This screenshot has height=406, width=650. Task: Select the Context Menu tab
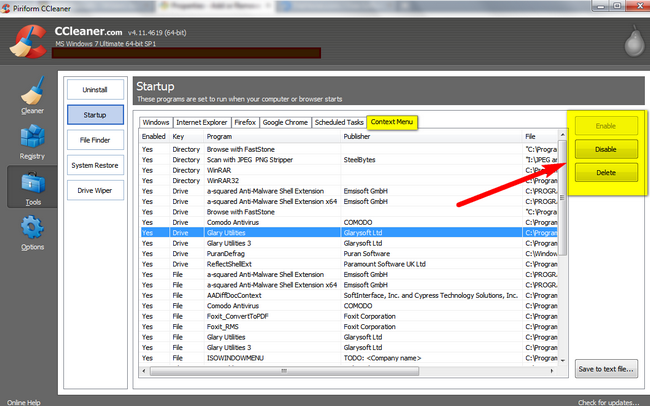[x=392, y=122]
